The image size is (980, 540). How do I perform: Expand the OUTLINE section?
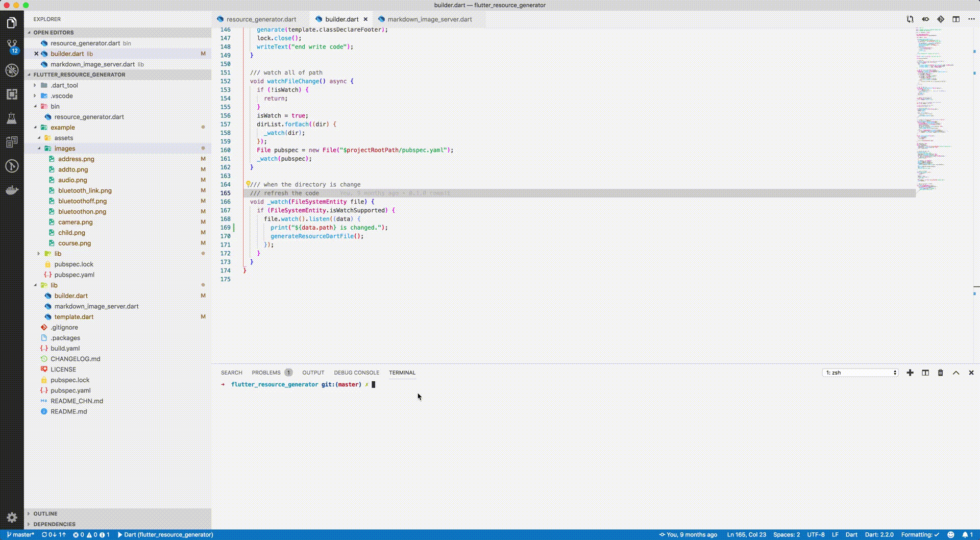click(45, 513)
